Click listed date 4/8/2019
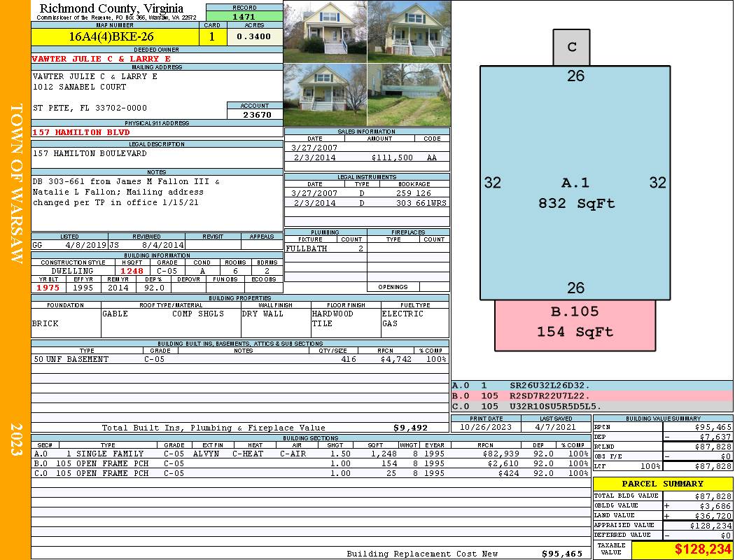This screenshot has height=560, width=735. click(85, 244)
